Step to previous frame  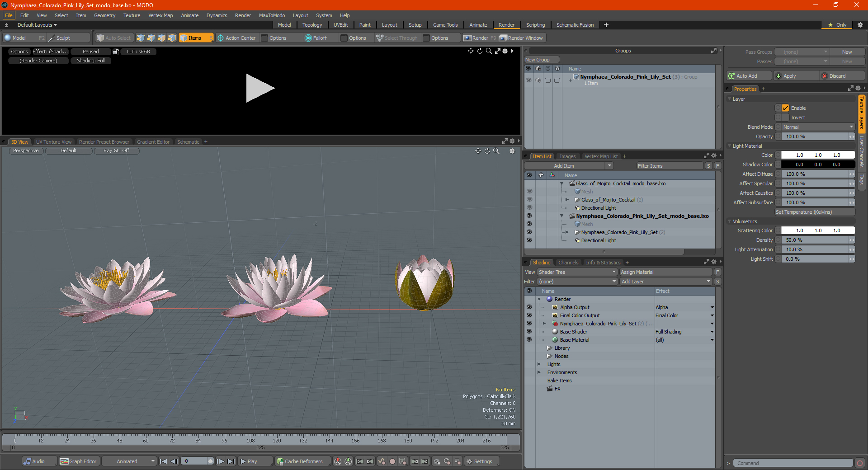click(174, 461)
